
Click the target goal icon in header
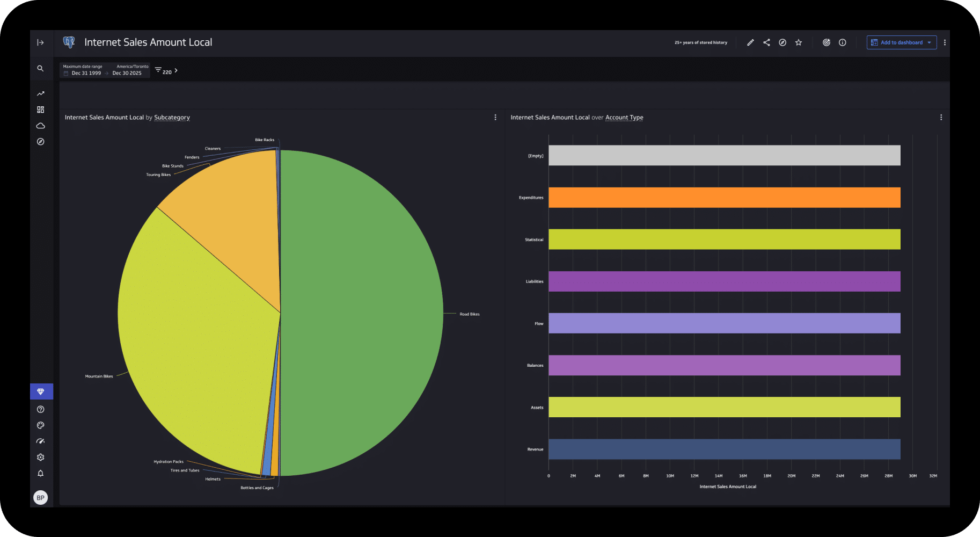[827, 42]
